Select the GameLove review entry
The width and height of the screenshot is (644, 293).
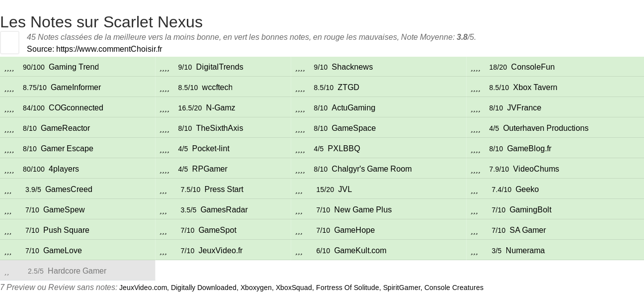63,251
